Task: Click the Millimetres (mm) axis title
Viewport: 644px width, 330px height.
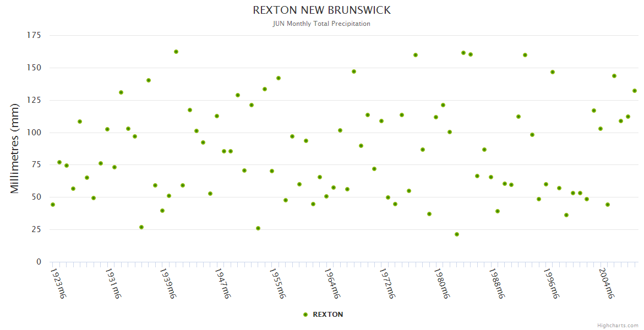Action: (15, 148)
